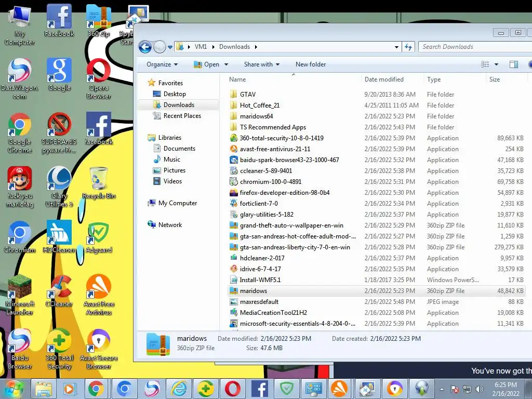Click the Refresh button beside address bar
The image size is (532, 399).
point(408,47)
